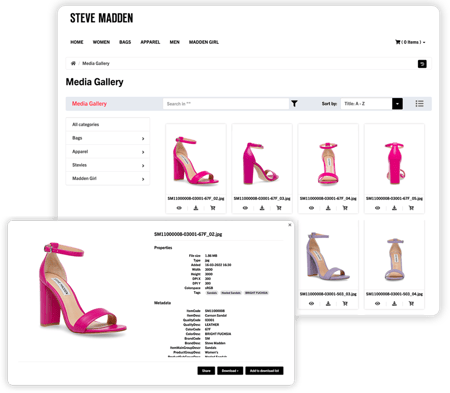
Task: Click the Search in input field
Action: [226, 104]
